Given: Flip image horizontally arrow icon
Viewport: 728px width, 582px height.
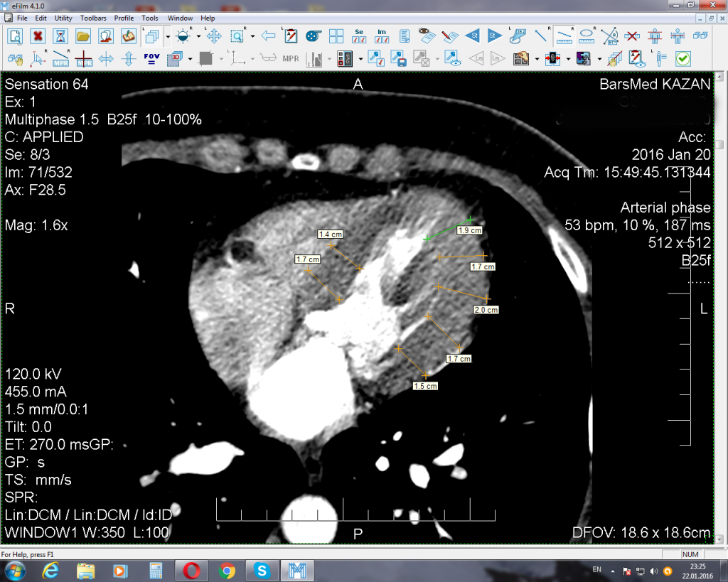Looking at the screenshot, I should (x=107, y=59).
